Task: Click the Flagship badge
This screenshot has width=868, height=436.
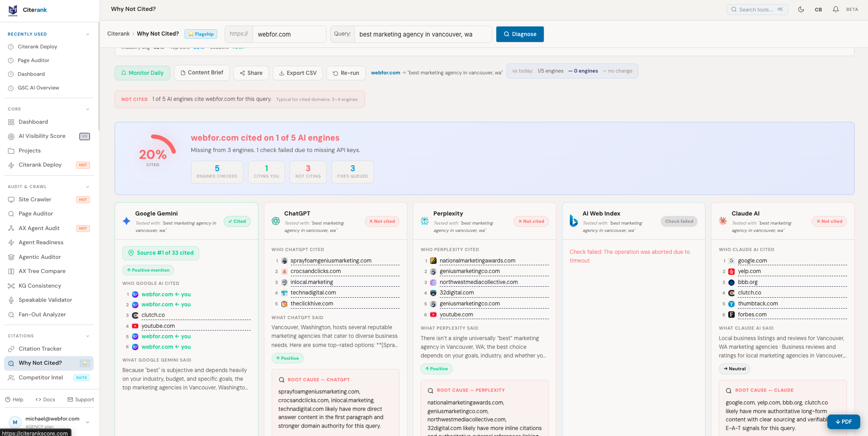Action: [201, 34]
